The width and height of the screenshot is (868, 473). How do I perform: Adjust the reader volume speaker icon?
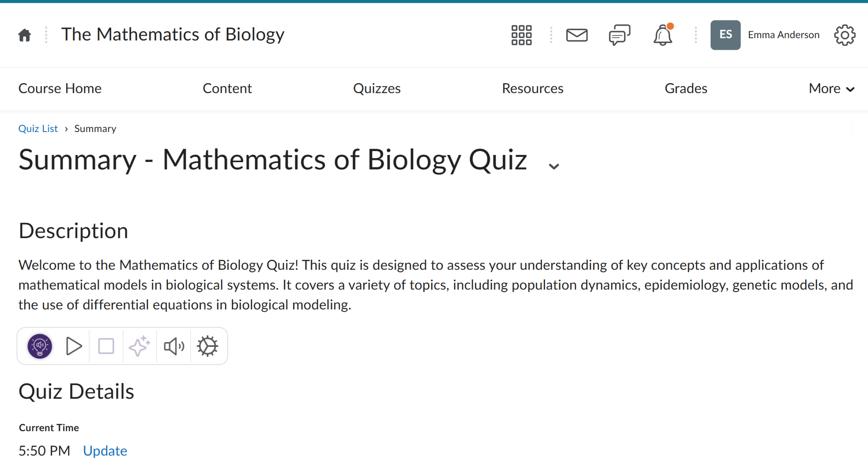coord(174,346)
